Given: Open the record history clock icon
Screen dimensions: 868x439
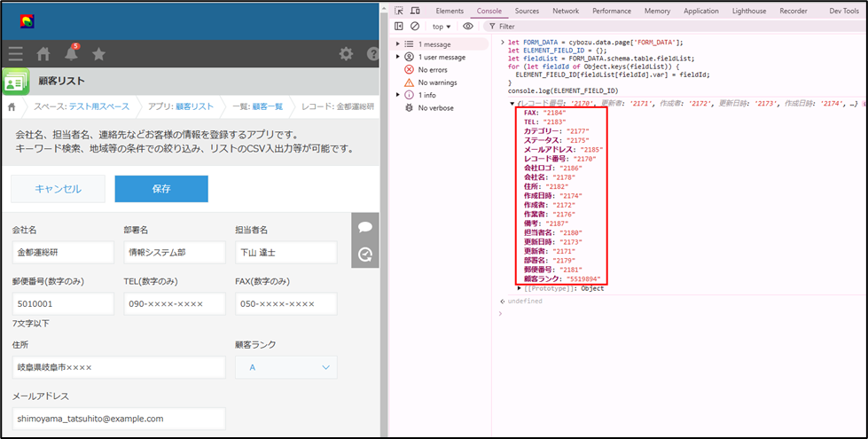Looking at the screenshot, I should click(x=364, y=255).
